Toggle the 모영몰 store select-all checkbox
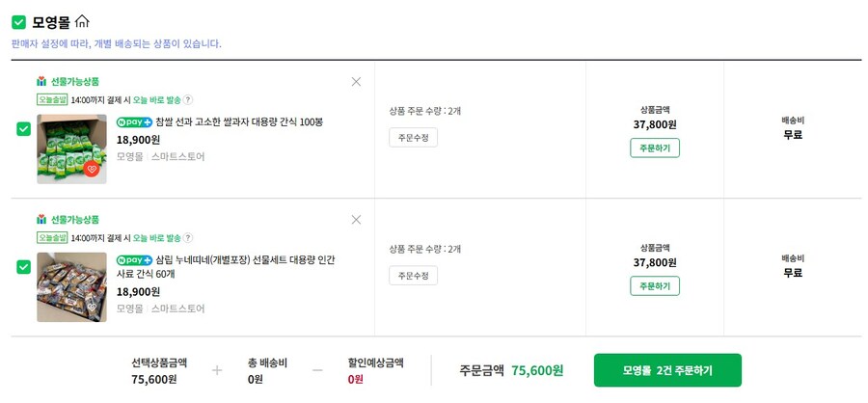 (18, 21)
